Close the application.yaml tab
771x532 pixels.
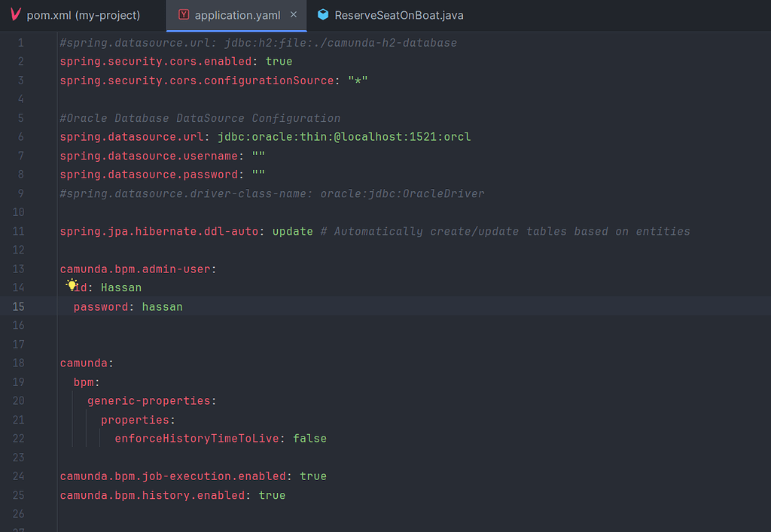click(x=294, y=15)
